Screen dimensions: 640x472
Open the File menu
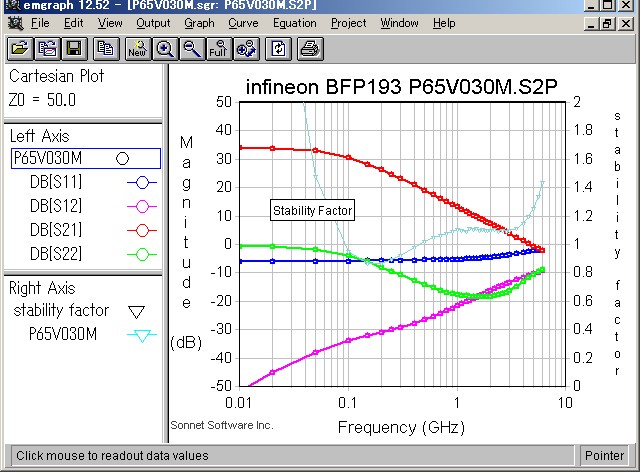tap(40, 23)
